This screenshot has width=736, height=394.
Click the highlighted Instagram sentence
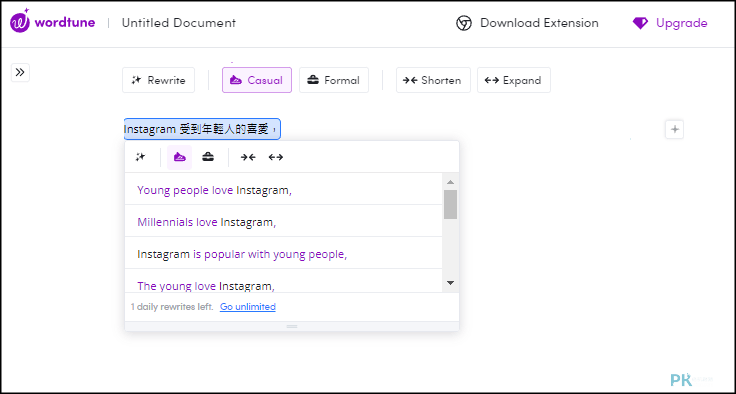(202, 129)
